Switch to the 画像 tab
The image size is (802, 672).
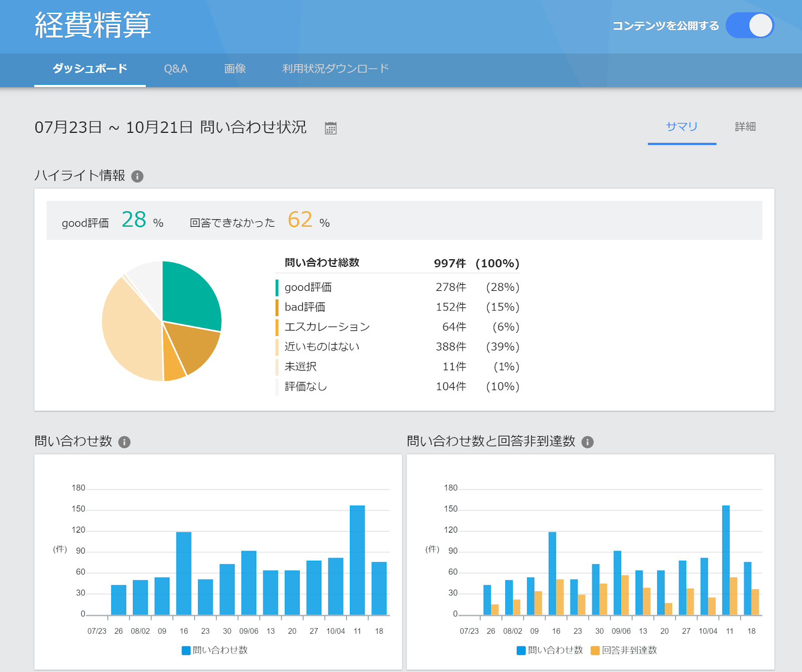[x=235, y=69]
